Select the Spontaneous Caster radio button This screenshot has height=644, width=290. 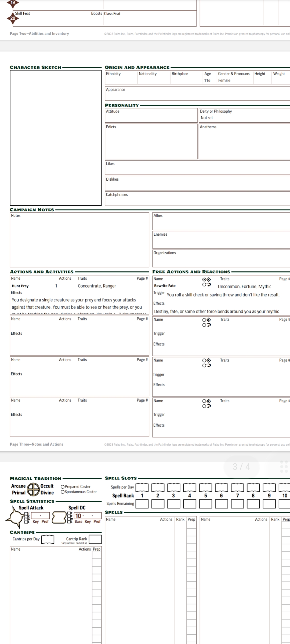click(63, 492)
